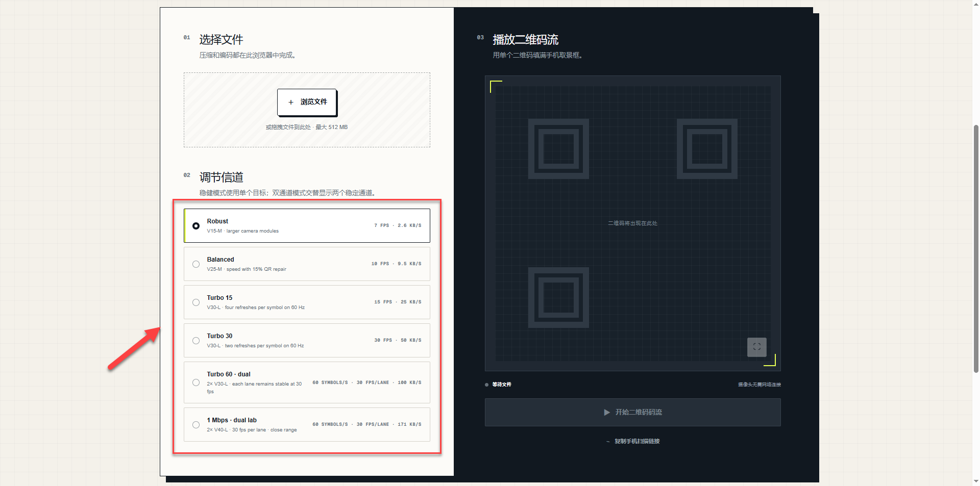
Task: Click the '10 FPS · 9.5 KB/S' text
Action: pyautogui.click(x=396, y=264)
